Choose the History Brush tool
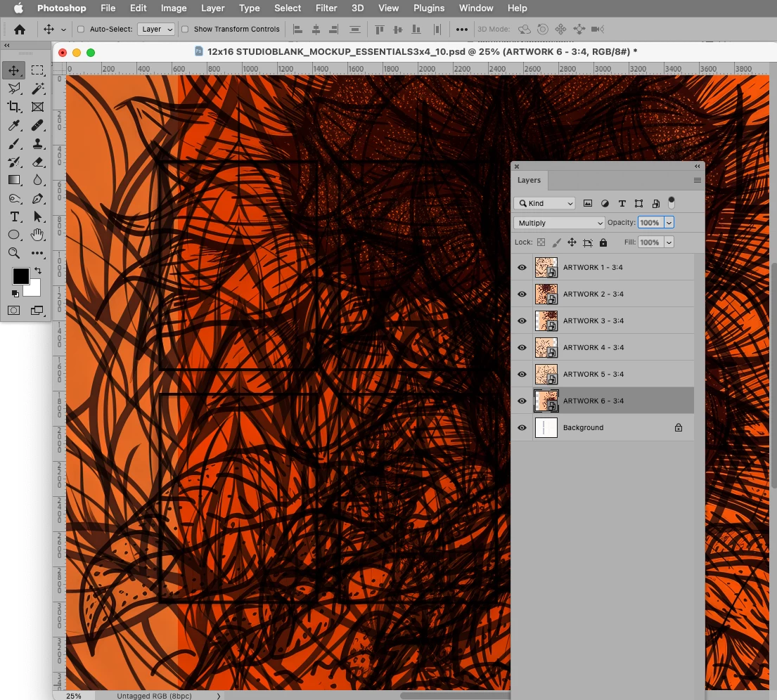This screenshot has width=777, height=700. [x=14, y=162]
